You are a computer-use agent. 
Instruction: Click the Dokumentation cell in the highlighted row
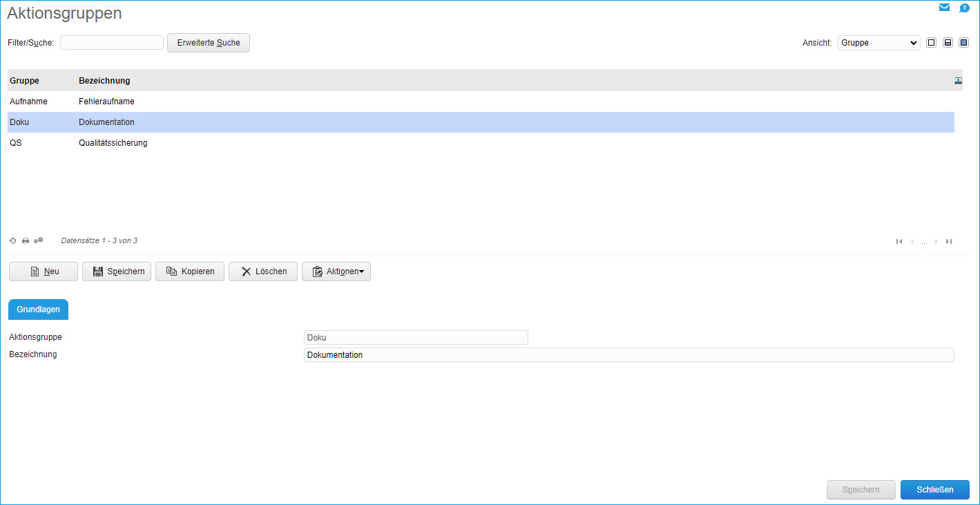(x=106, y=122)
